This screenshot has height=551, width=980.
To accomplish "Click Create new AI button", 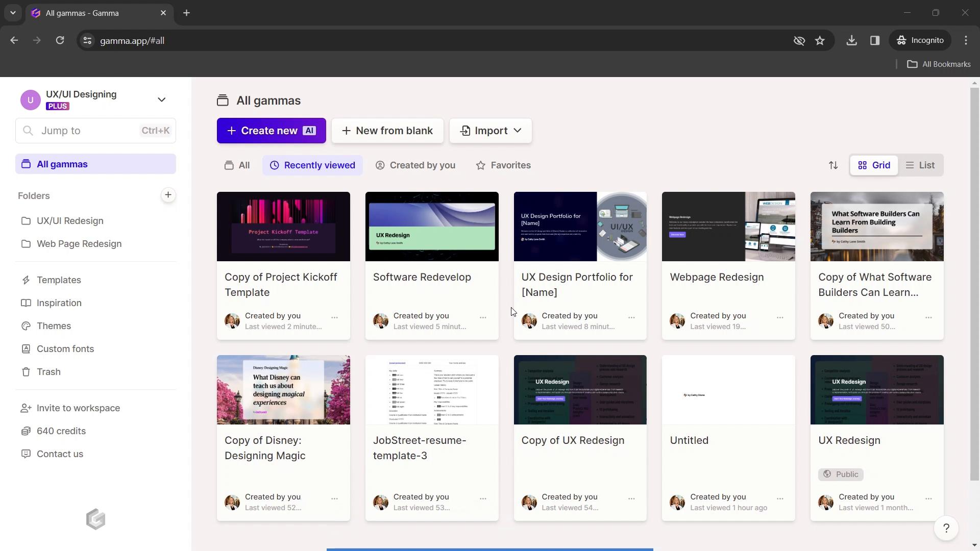I will point(271,131).
